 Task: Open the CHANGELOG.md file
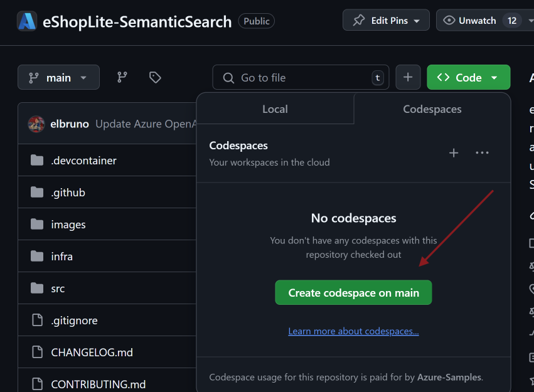[x=92, y=352]
